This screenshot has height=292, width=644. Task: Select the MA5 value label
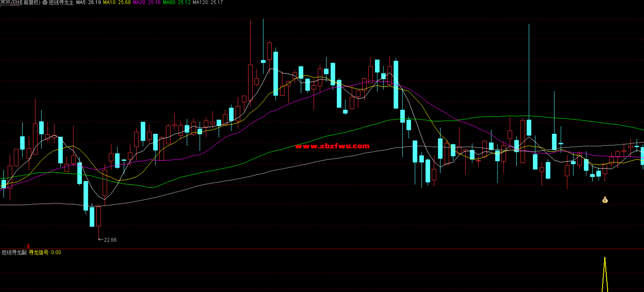[89, 3]
